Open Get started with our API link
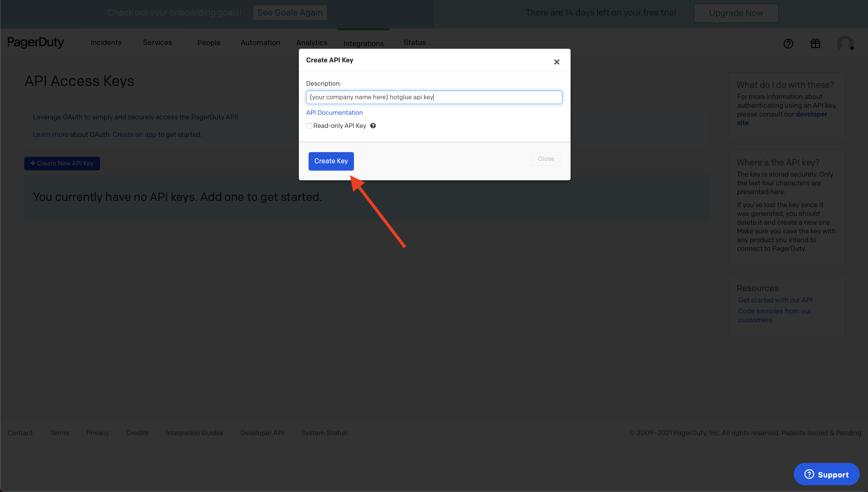Viewport: 868px width, 492px height. click(775, 300)
